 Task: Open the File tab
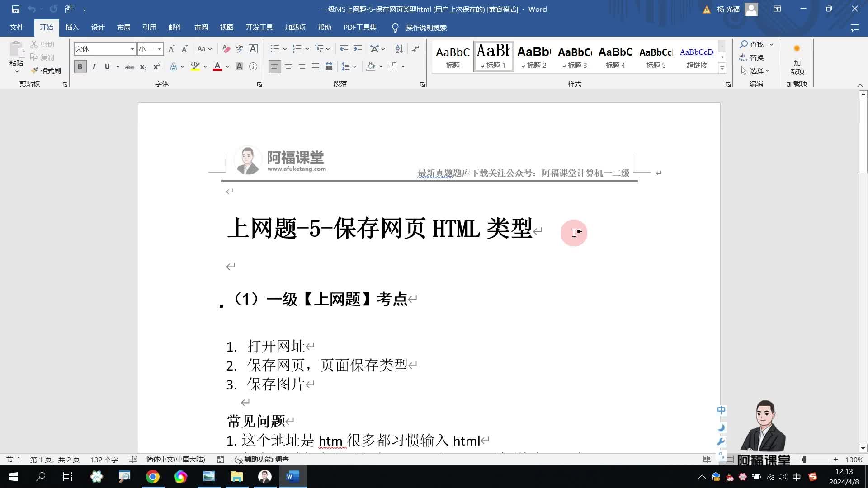coord(17,28)
